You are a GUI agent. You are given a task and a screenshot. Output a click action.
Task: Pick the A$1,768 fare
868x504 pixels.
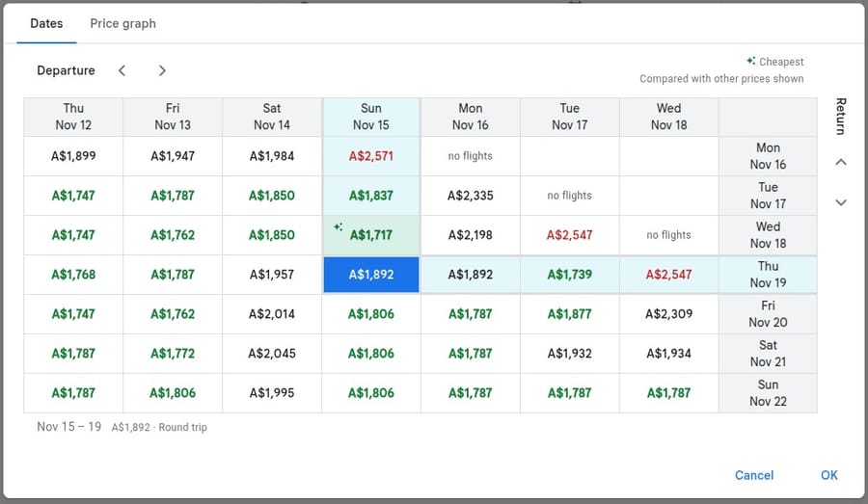pyautogui.click(x=73, y=275)
